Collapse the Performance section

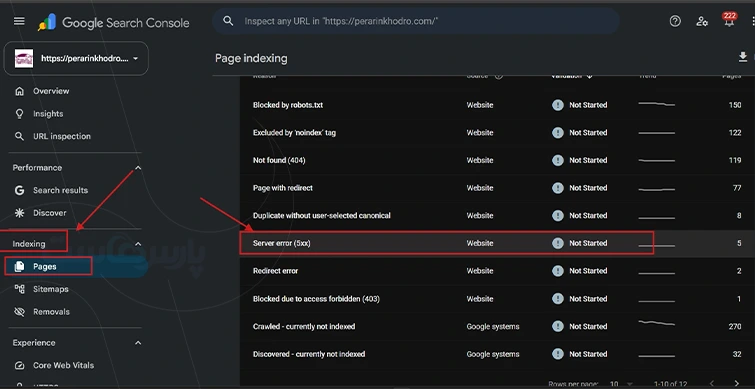(138, 168)
